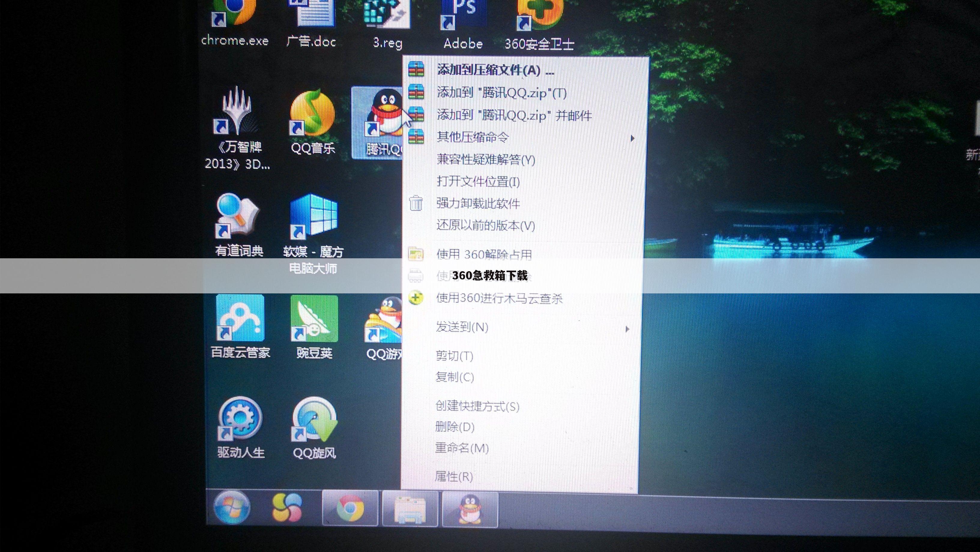Click the colorful pinwheel taskbar icon
This screenshot has width=980, height=552.
[x=287, y=507]
